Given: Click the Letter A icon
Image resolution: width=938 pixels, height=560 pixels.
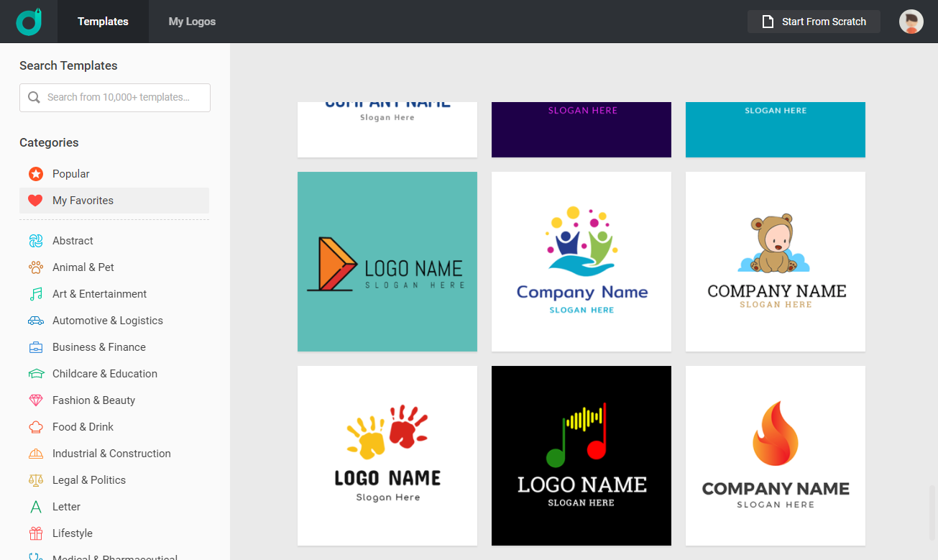Looking at the screenshot, I should [x=36, y=507].
